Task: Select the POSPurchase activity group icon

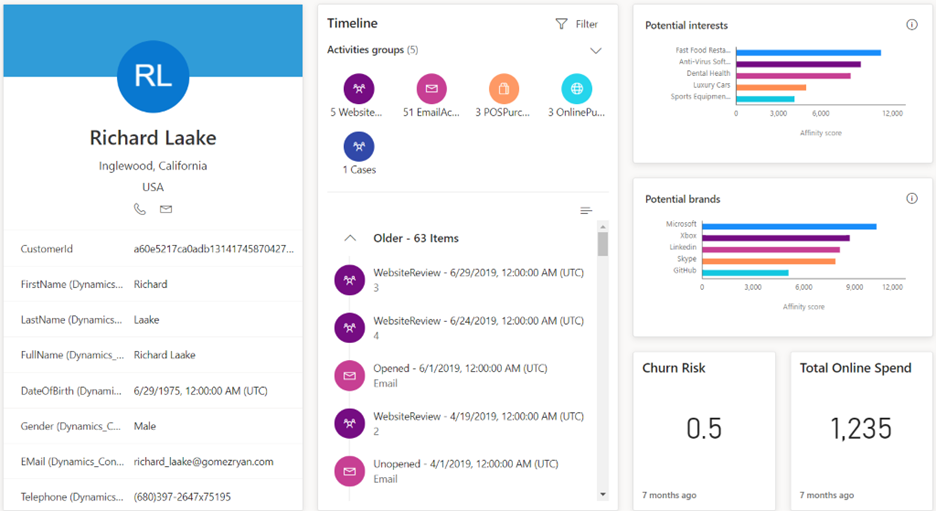Action: point(504,89)
